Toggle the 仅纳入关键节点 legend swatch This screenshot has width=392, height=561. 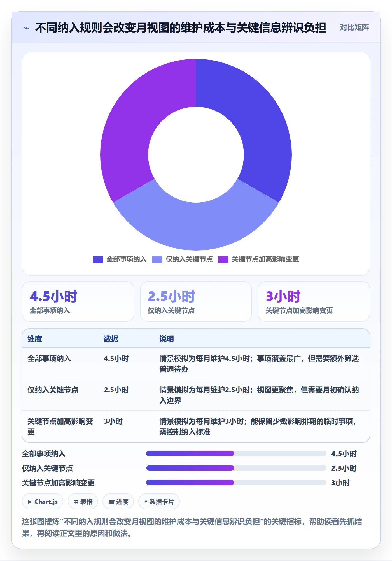157,259
